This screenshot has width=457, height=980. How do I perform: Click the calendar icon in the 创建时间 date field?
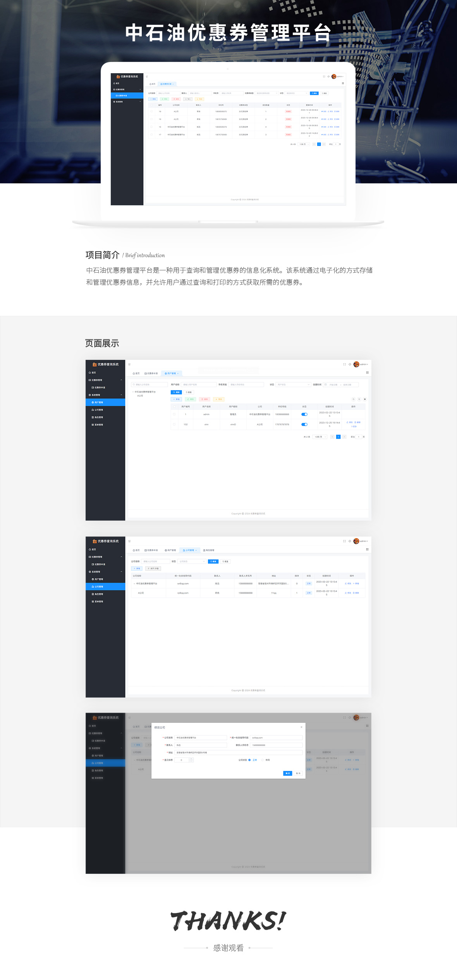point(326,385)
